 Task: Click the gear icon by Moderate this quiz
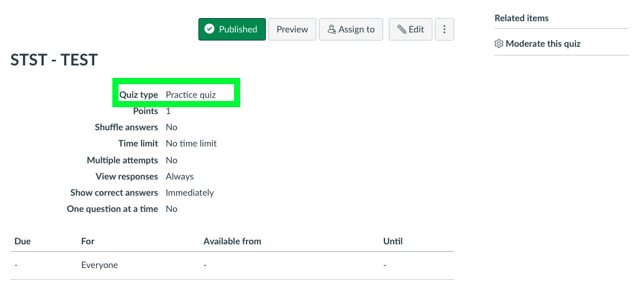pos(499,44)
